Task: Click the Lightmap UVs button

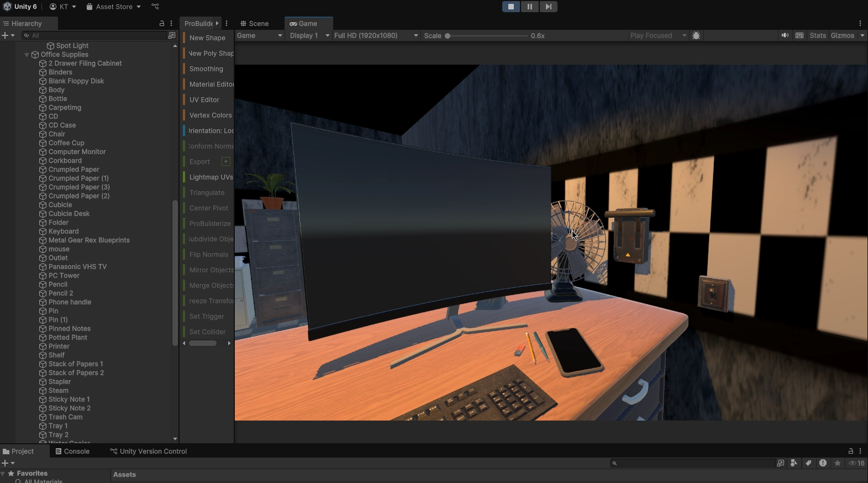Action: coord(208,177)
